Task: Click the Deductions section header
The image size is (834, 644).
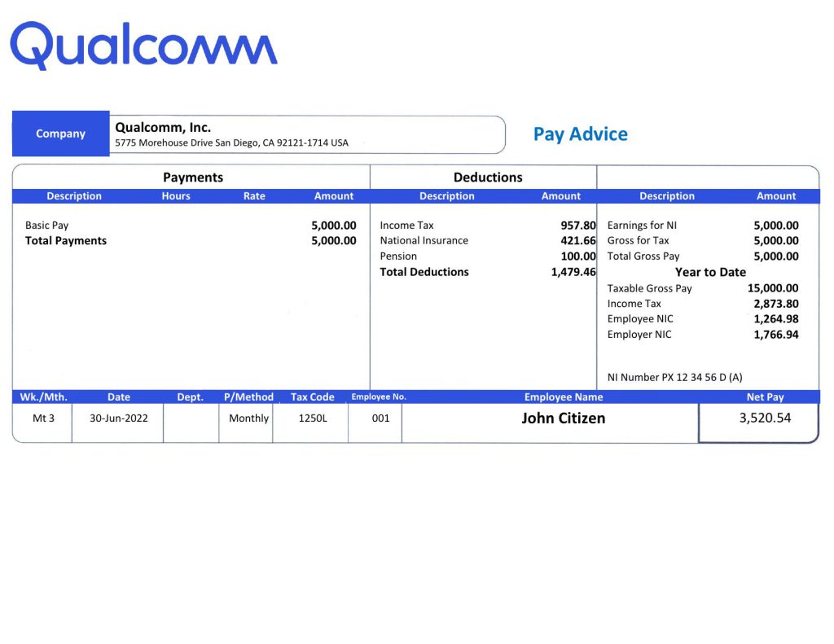Action: (x=488, y=177)
